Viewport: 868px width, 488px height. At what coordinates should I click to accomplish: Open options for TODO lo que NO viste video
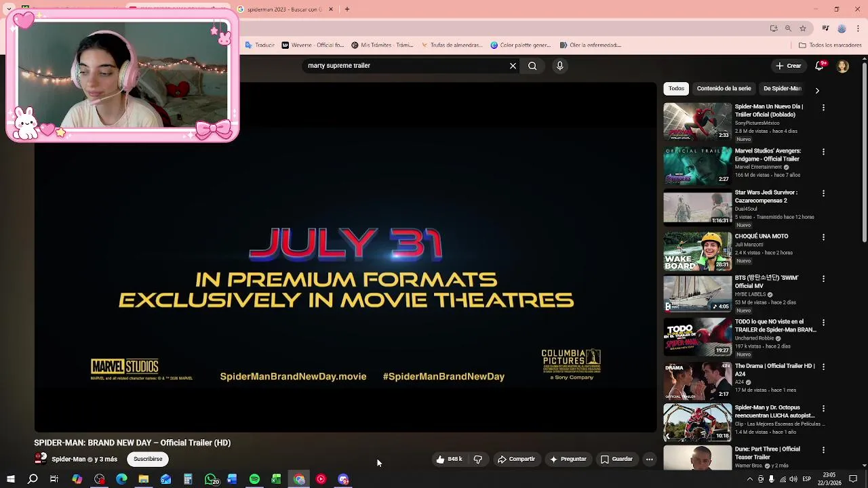click(823, 323)
